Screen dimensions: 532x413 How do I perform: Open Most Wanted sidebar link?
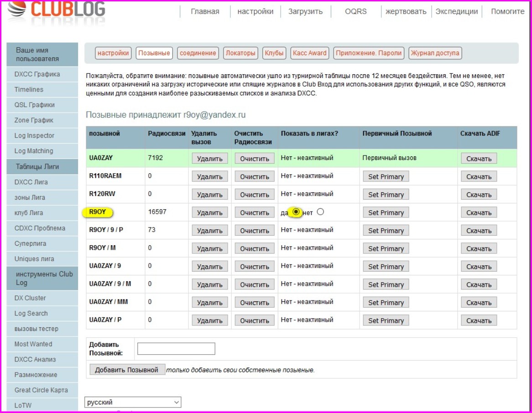coord(33,344)
